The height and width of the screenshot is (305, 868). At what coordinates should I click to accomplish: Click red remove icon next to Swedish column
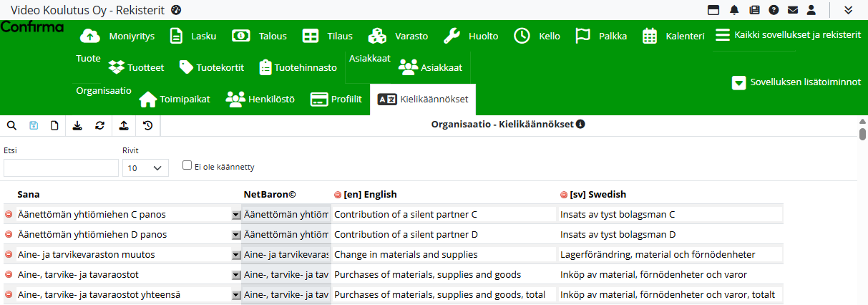564,195
